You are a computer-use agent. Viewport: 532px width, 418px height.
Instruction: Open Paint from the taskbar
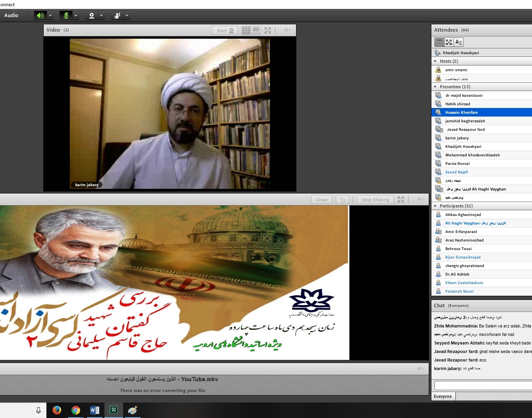132,410
